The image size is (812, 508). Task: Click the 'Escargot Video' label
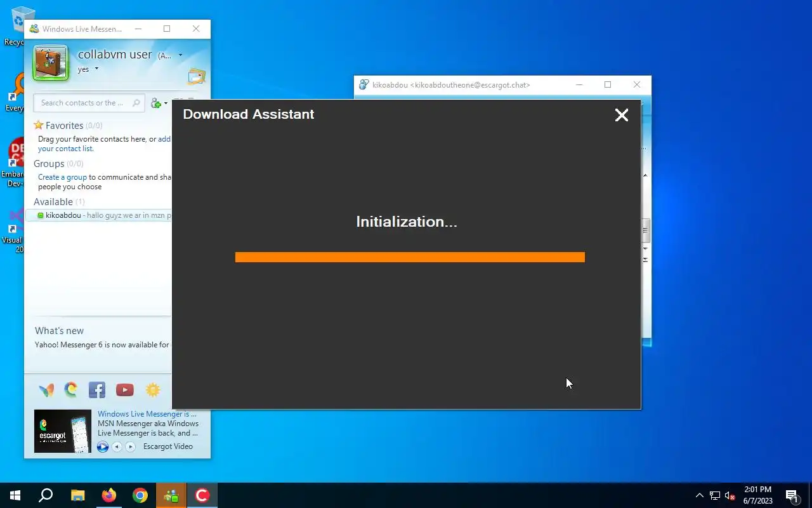(168, 446)
